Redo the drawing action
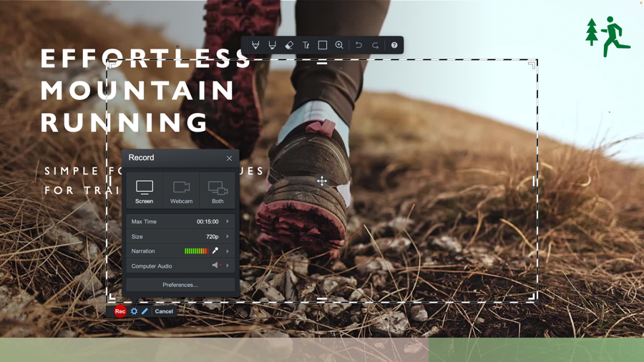Screen dimensions: 644x362 tap(375, 45)
